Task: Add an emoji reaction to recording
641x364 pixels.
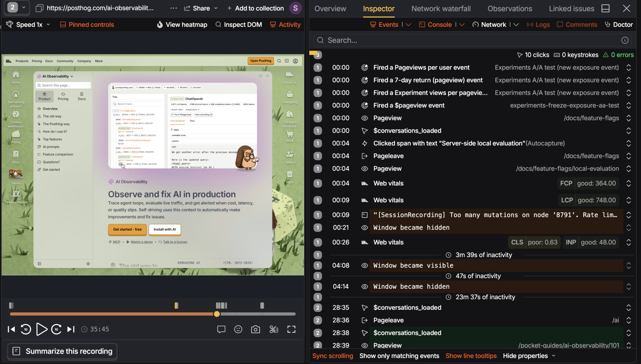Action: (x=238, y=329)
